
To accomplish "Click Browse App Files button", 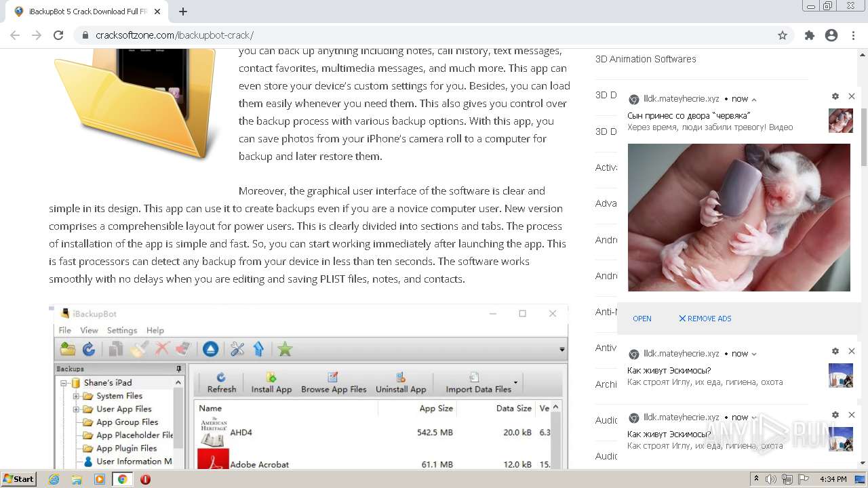I will [334, 383].
